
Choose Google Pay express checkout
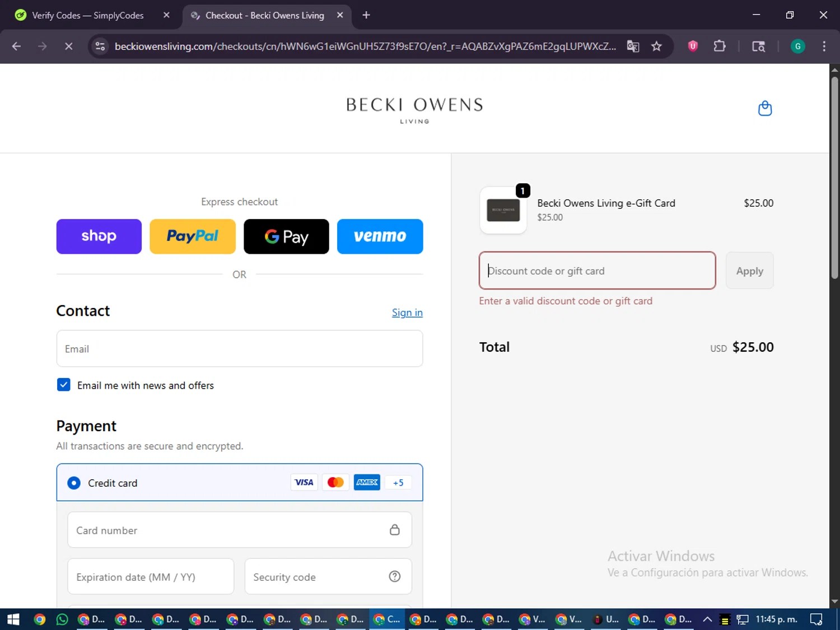tap(286, 236)
